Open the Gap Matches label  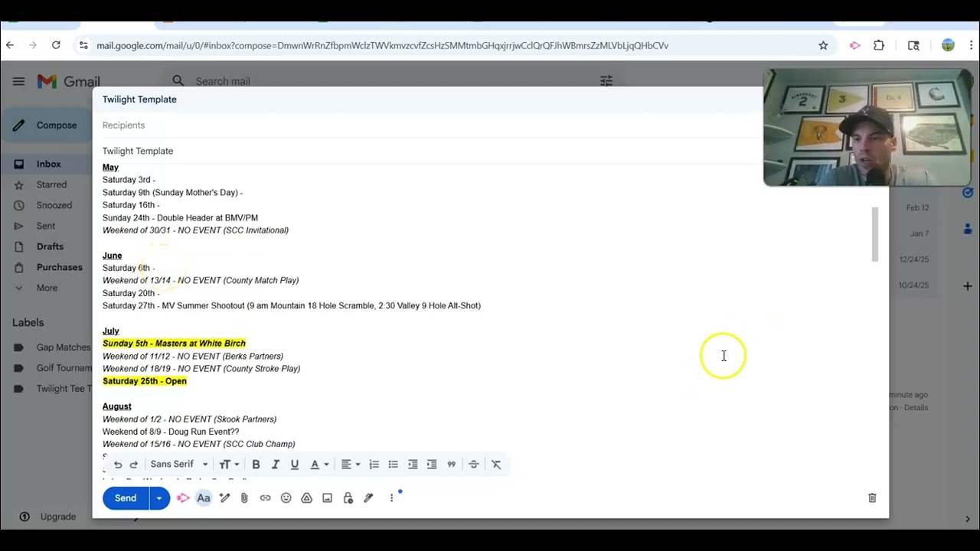coord(63,347)
